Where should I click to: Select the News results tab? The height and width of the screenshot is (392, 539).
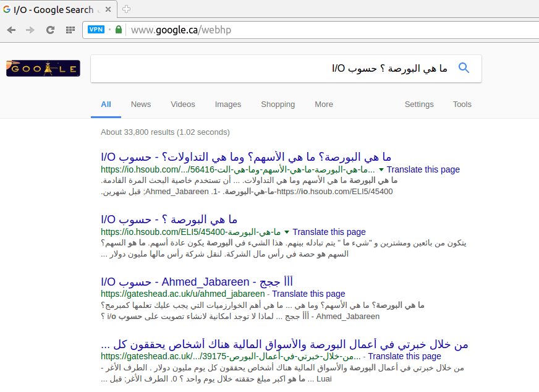click(141, 104)
